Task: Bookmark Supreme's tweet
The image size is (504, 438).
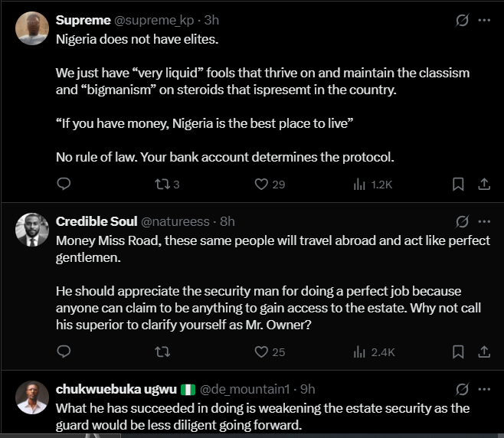Action: [457, 184]
